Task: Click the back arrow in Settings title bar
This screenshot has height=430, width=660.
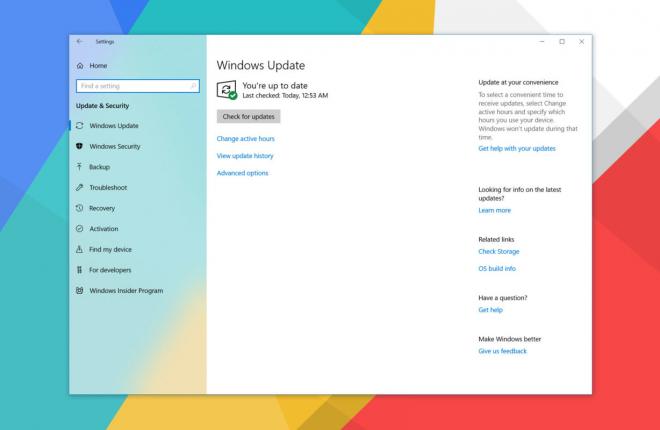Action: point(79,41)
